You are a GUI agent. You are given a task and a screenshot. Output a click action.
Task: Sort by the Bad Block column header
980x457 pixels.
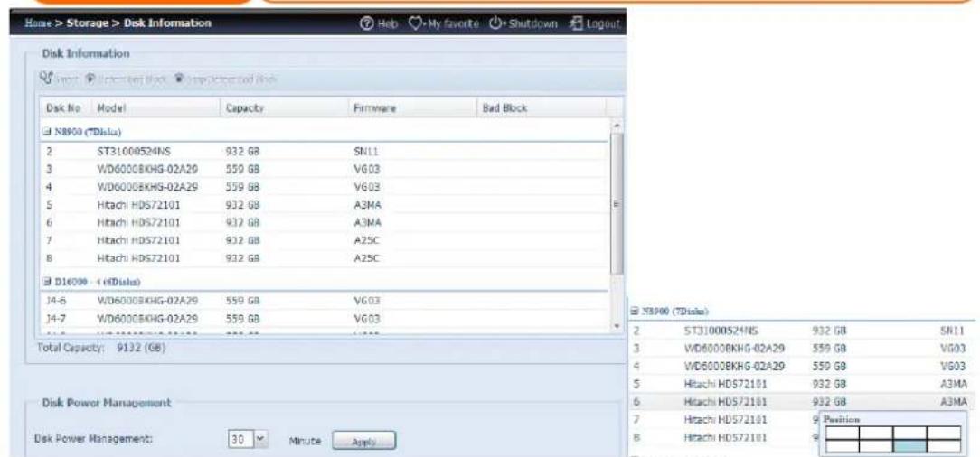(541, 108)
